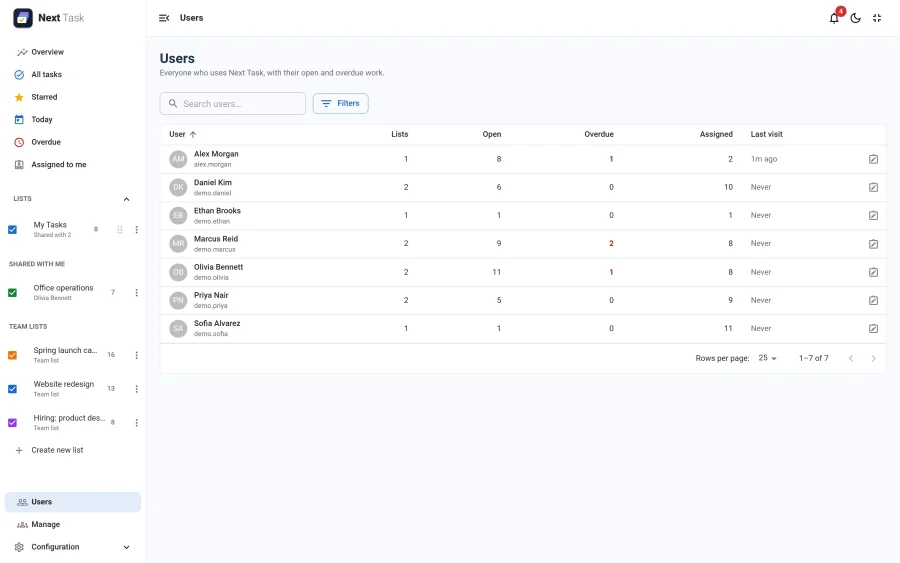The height and width of the screenshot is (563, 900).
Task: Sort by Overdue column header
Action: coord(599,134)
